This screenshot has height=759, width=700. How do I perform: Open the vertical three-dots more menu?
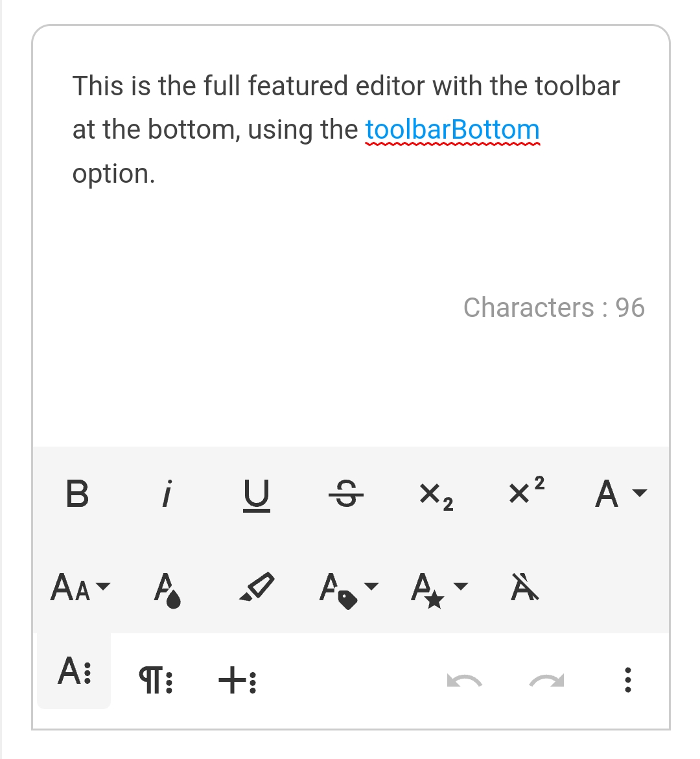point(627,681)
